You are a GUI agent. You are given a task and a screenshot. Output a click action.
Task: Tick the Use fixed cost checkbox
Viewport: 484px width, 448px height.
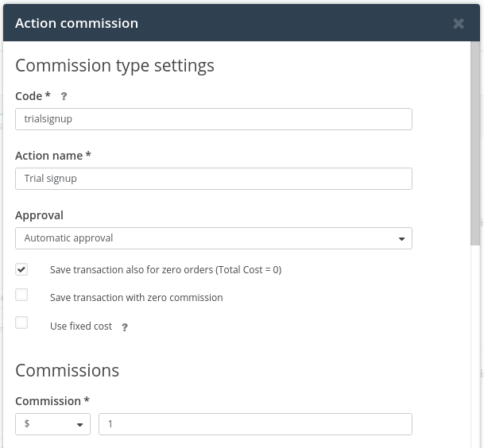(21, 322)
